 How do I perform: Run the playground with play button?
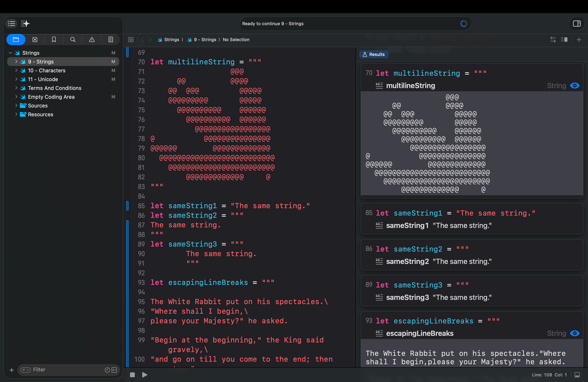(145, 375)
